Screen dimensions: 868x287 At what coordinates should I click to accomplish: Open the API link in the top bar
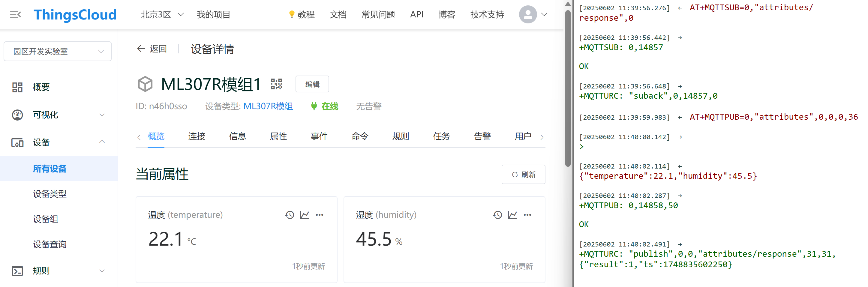tap(416, 14)
